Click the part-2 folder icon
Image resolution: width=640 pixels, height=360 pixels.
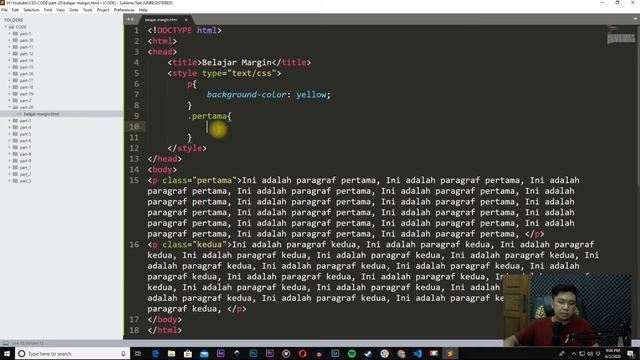point(15,100)
